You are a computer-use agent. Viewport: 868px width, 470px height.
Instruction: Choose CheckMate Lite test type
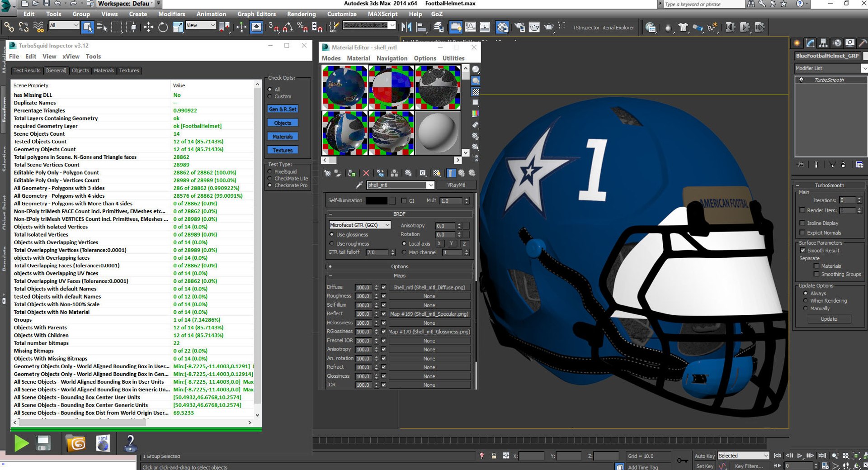pos(270,179)
